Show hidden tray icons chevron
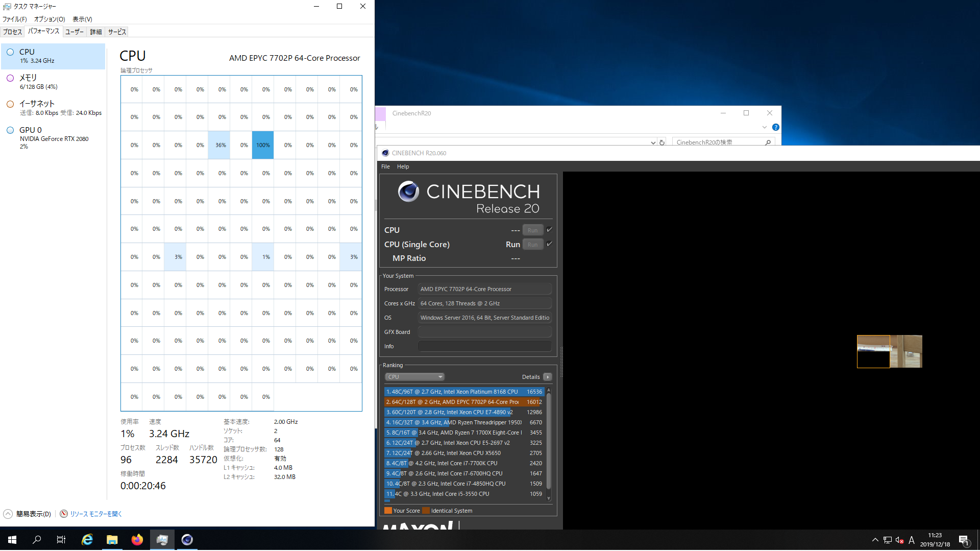Screen dimensions: 980x551 pyautogui.click(x=875, y=540)
